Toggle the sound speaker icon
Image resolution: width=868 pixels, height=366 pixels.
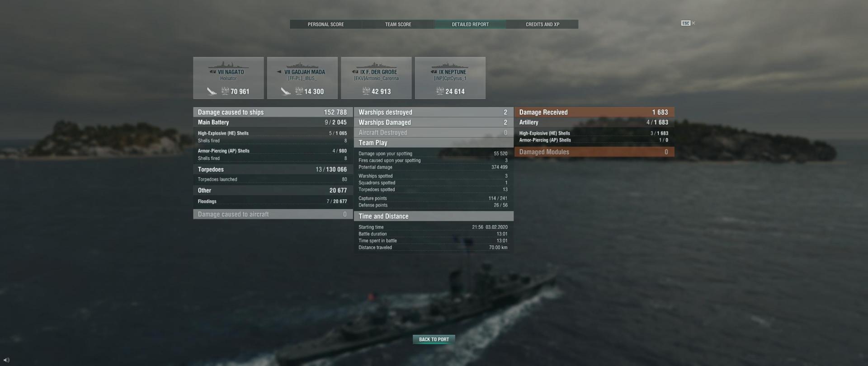coord(6,360)
